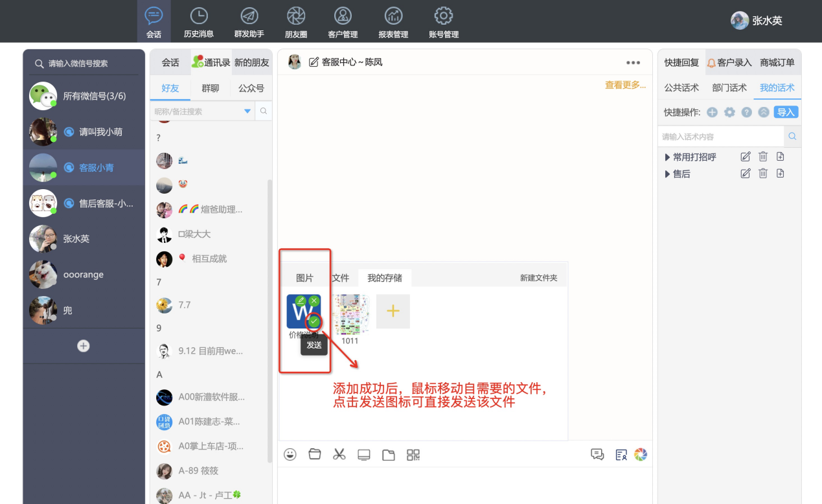Screen dimensions: 822x504
Task: Open the 商城订单 tab
Action: pyautogui.click(x=777, y=62)
